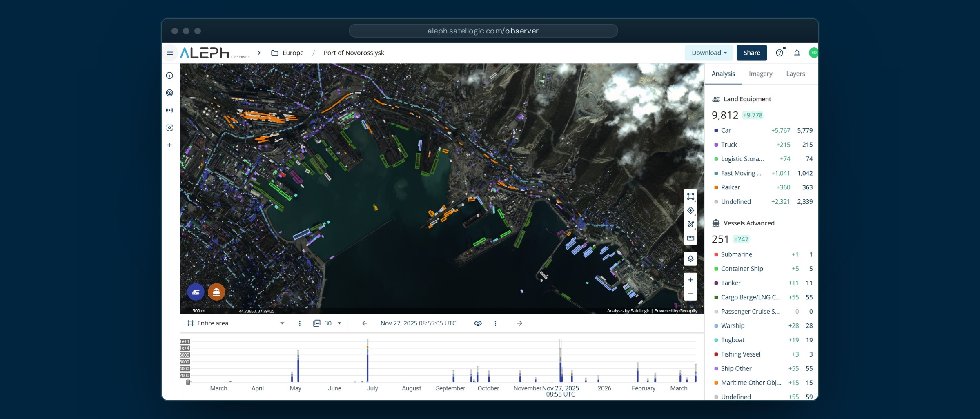
Task: Click the info icon in left sidebar
Action: click(169, 76)
